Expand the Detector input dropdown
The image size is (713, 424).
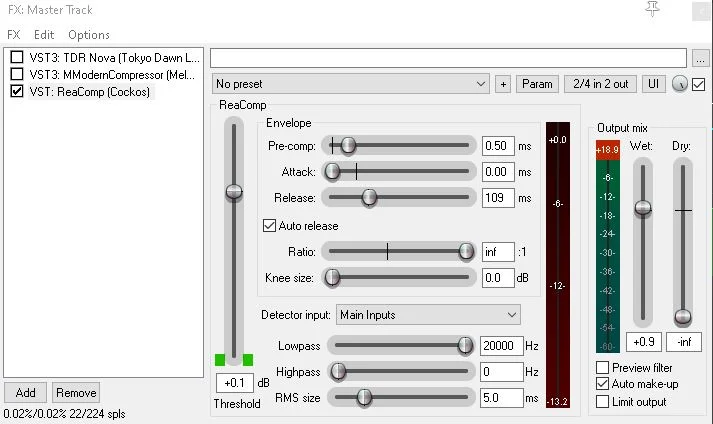click(x=428, y=315)
